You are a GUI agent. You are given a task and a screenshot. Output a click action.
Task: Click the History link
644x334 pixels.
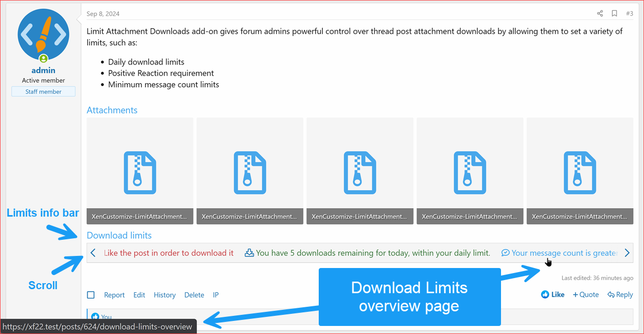tap(165, 295)
